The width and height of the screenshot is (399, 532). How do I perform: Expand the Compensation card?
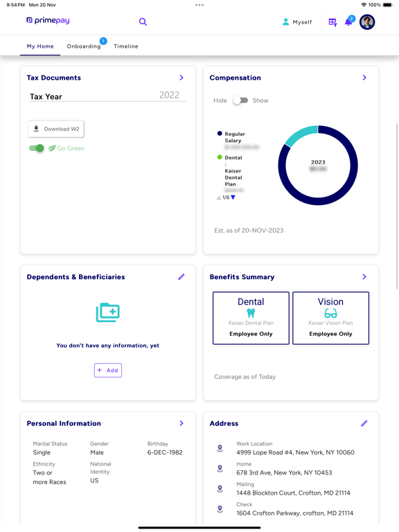coord(364,78)
